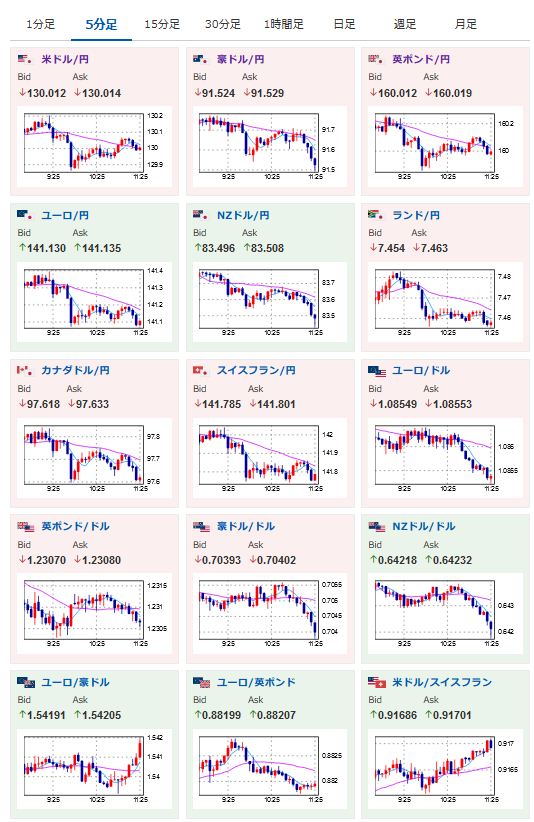Click the ユーロ/豪ドル candlestick chart thumbnail
This screenshot has width=534, height=822.
[94, 770]
